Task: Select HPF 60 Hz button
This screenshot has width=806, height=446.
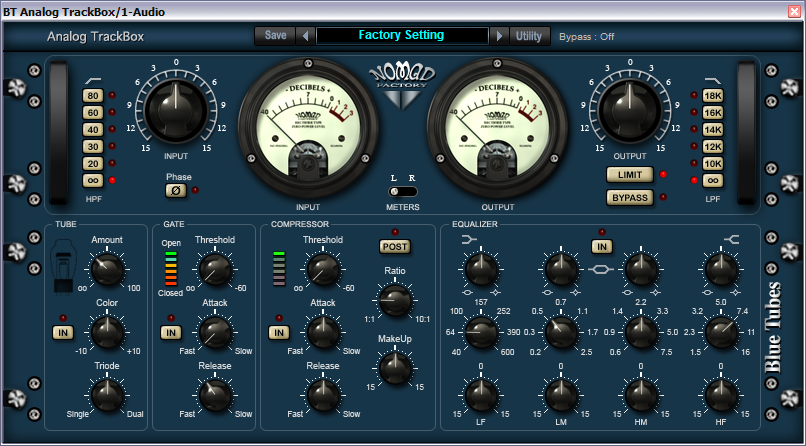Action: (93, 113)
